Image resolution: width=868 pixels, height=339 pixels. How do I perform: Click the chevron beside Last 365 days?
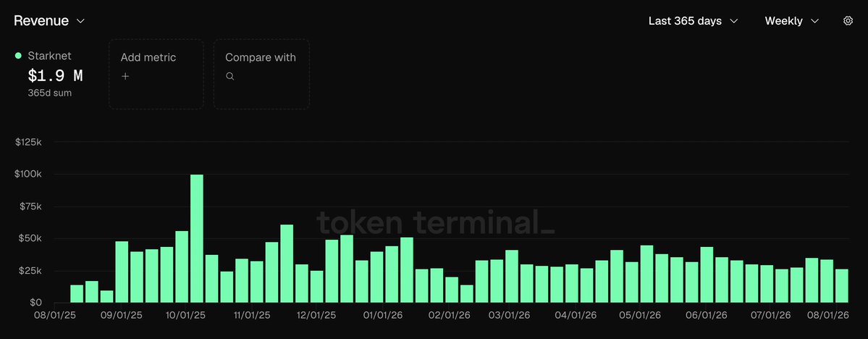pos(734,21)
